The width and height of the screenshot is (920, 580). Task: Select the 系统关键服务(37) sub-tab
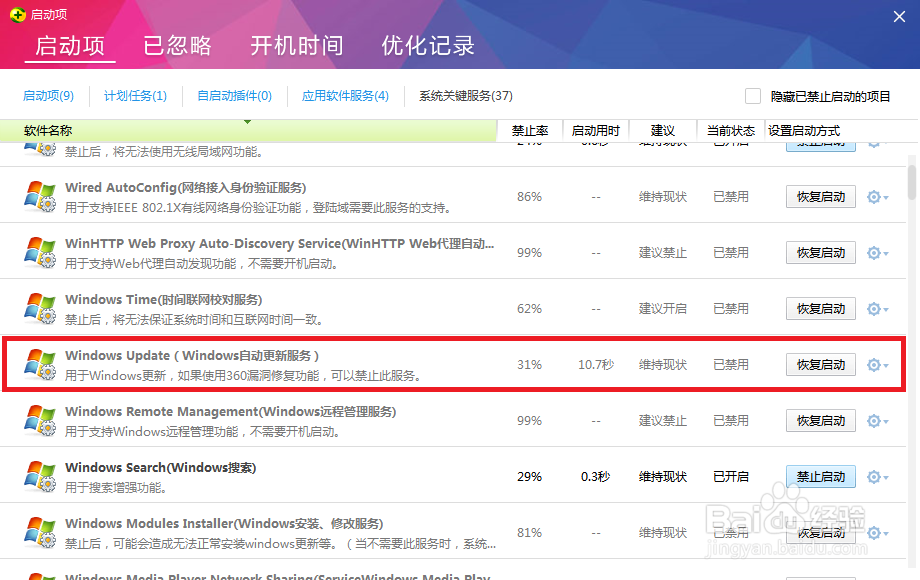[x=466, y=96]
